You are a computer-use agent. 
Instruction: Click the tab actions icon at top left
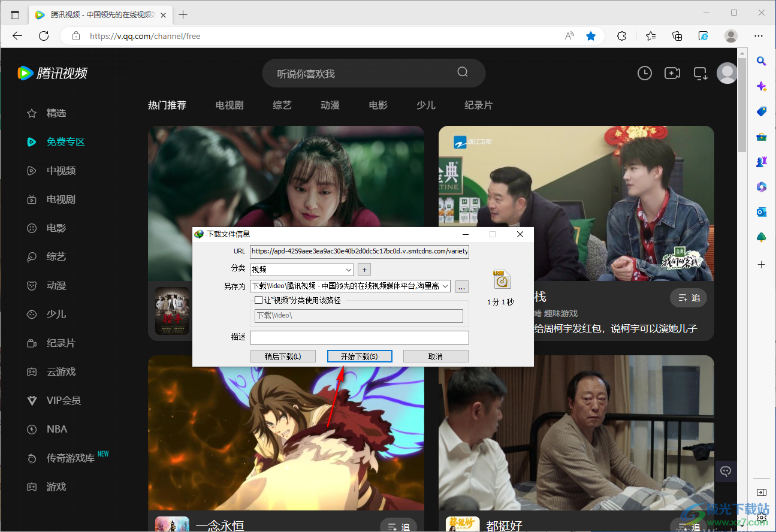[x=15, y=15]
